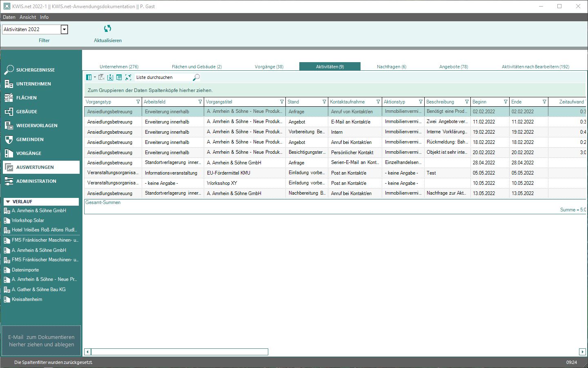Open filter dropdown of Kontaktaufnahme column
This screenshot has height=368, width=588.
(x=378, y=102)
